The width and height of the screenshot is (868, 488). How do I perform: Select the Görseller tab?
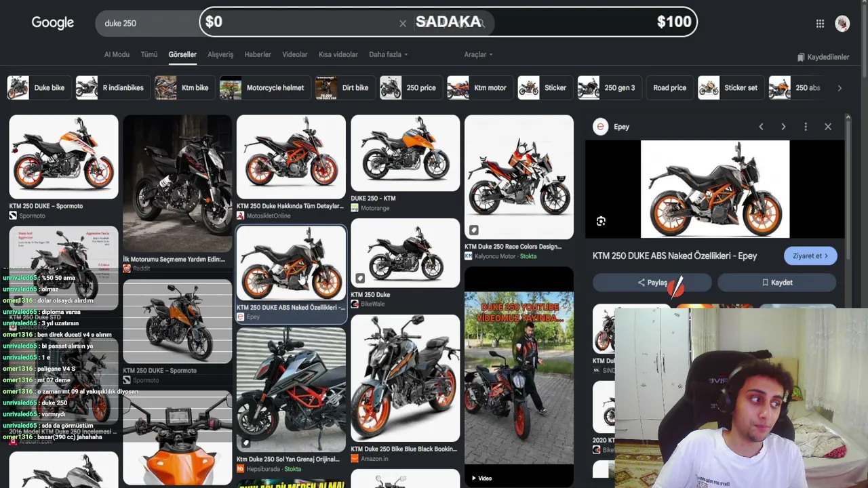point(182,54)
